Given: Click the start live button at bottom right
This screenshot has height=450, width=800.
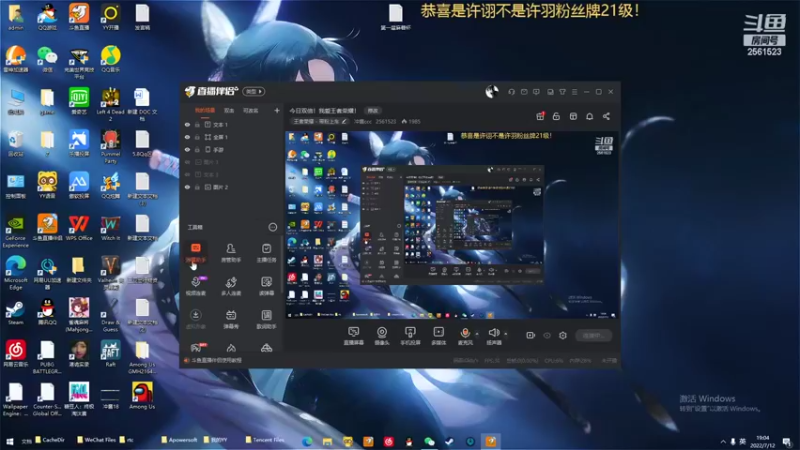Looking at the screenshot, I should (594, 335).
